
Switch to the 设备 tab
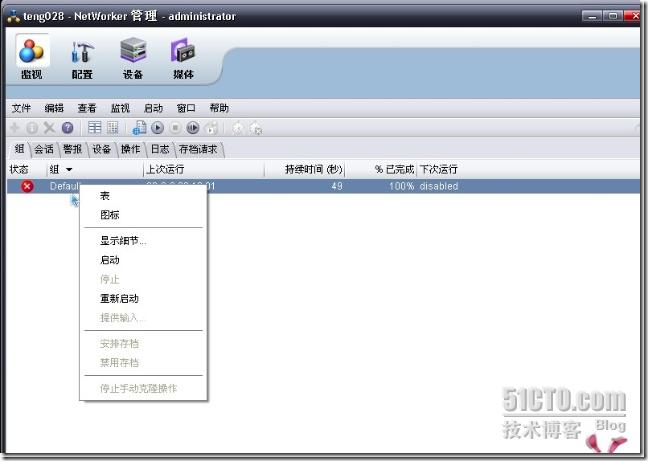click(x=101, y=149)
